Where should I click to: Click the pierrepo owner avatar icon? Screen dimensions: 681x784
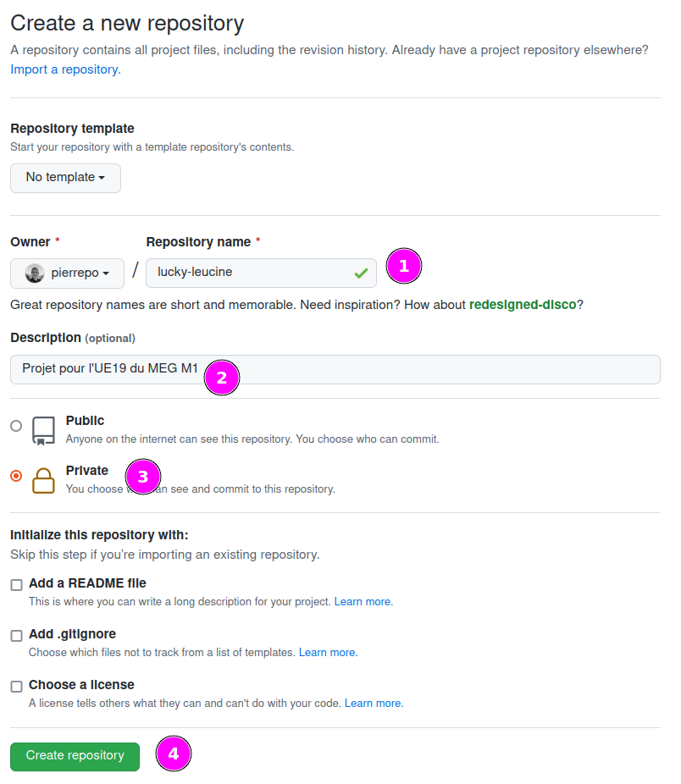click(35, 273)
